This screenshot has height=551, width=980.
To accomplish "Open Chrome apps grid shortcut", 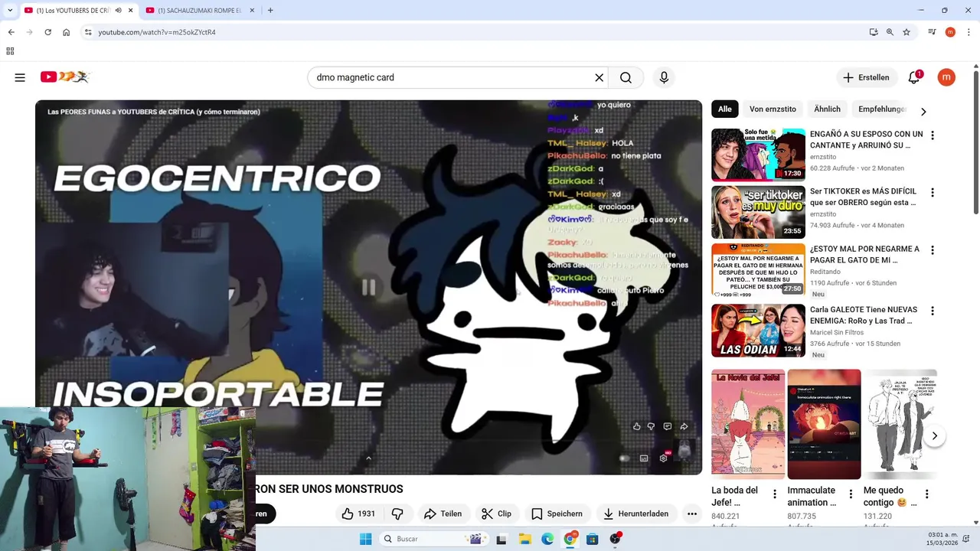I will click(x=10, y=51).
